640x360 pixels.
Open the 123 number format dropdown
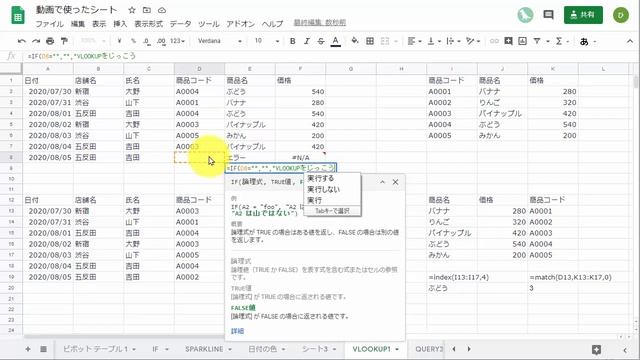pos(178,41)
